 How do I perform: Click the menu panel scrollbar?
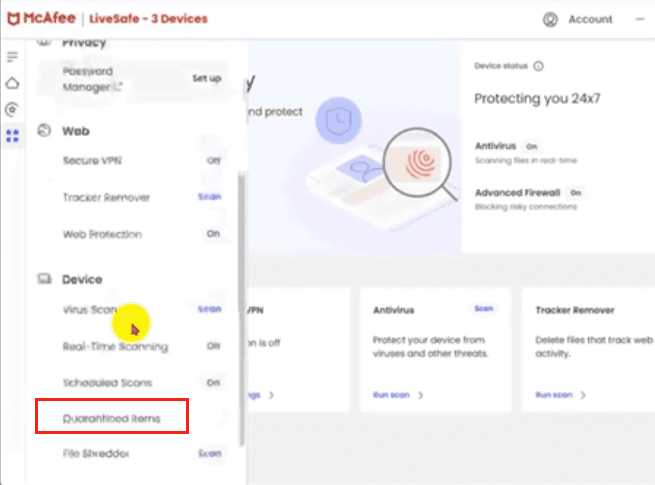click(241, 309)
